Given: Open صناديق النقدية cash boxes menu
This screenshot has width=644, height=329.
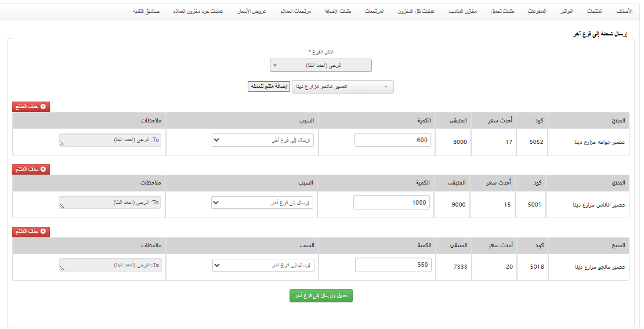Looking at the screenshot, I should click(x=146, y=11).
